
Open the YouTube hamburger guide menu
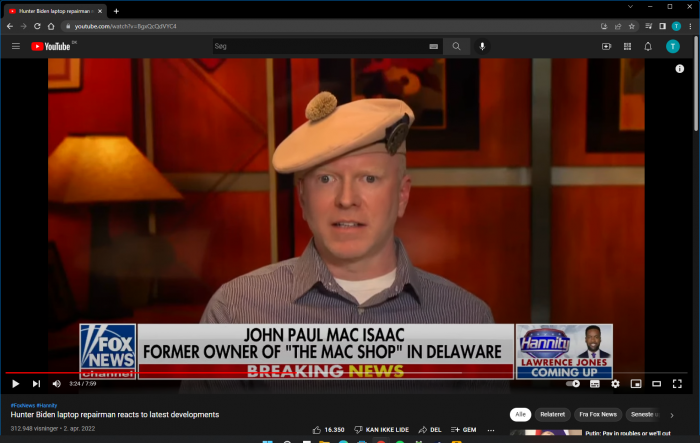point(15,46)
